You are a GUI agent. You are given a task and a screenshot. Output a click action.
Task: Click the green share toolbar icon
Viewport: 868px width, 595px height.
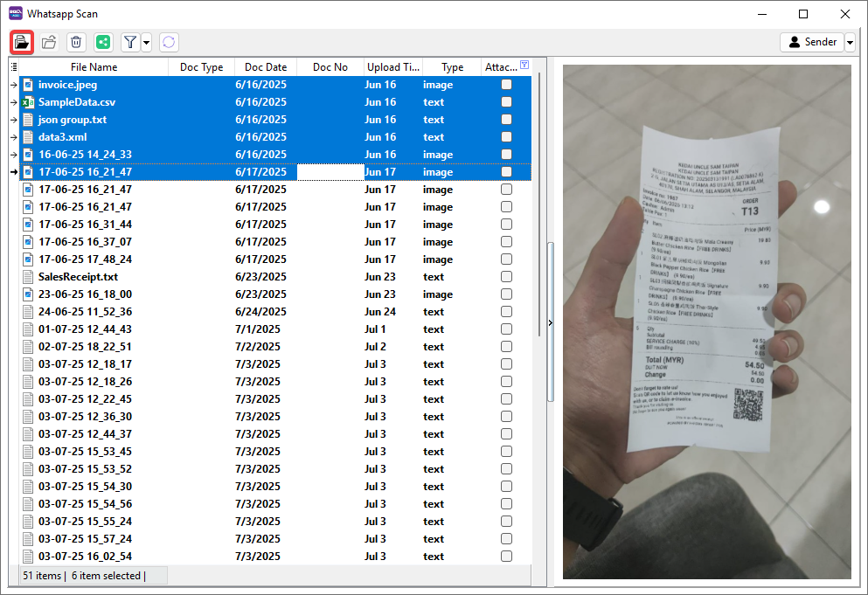[103, 42]
